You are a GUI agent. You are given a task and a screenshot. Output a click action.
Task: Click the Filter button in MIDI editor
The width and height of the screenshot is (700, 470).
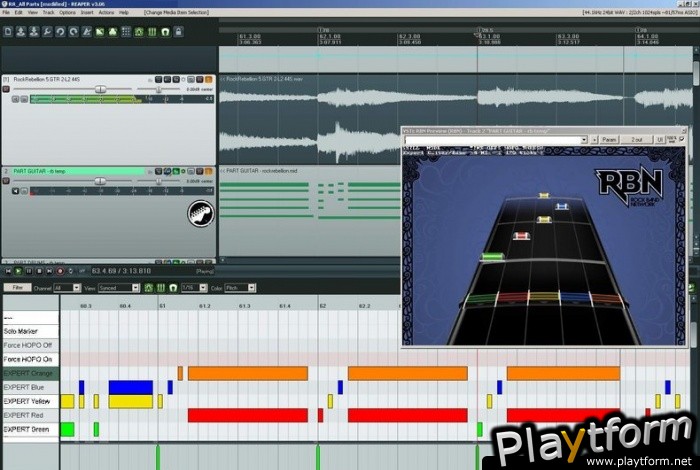click(17, 287)
